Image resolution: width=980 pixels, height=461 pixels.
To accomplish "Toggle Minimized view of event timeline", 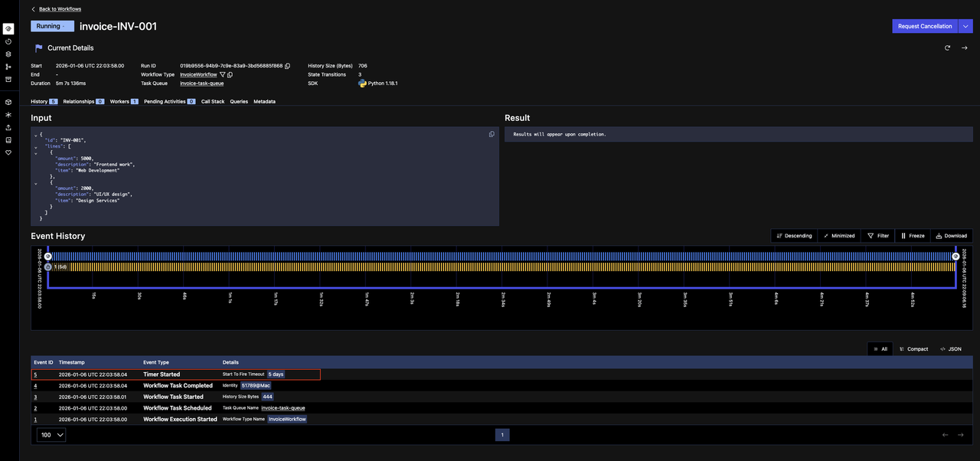I will click(839, 236).
